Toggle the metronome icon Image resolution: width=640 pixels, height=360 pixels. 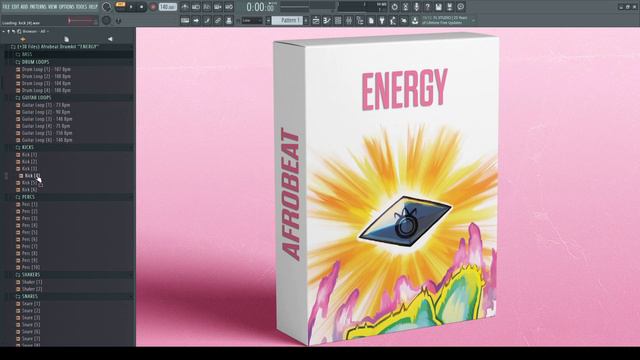click(185, 7)
